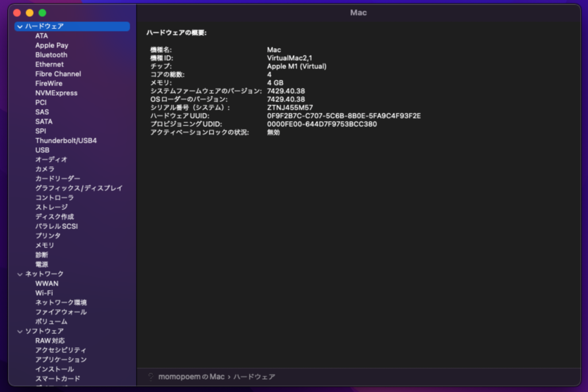588x392 pixels.
Task: Select カメラ in the hardware list
Action: (x=45, y=169)
